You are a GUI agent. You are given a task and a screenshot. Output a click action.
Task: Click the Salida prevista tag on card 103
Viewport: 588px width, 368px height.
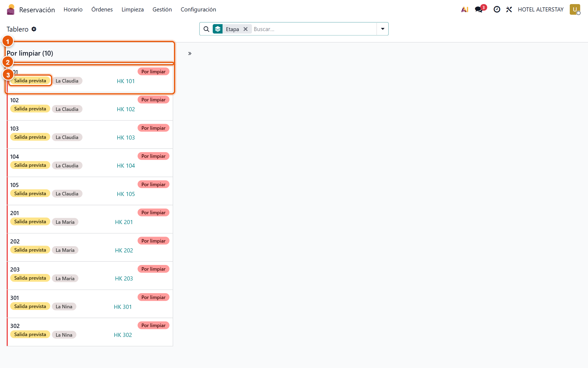click(x=30, y=137)
